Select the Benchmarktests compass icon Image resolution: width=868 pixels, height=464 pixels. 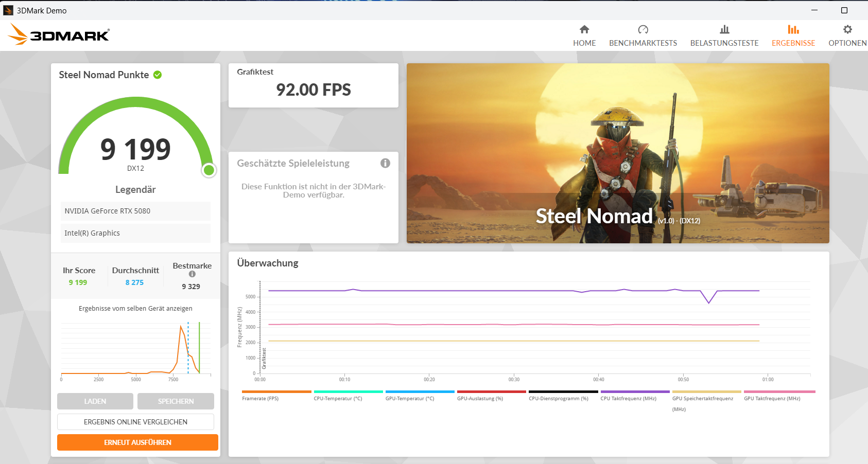643,29
